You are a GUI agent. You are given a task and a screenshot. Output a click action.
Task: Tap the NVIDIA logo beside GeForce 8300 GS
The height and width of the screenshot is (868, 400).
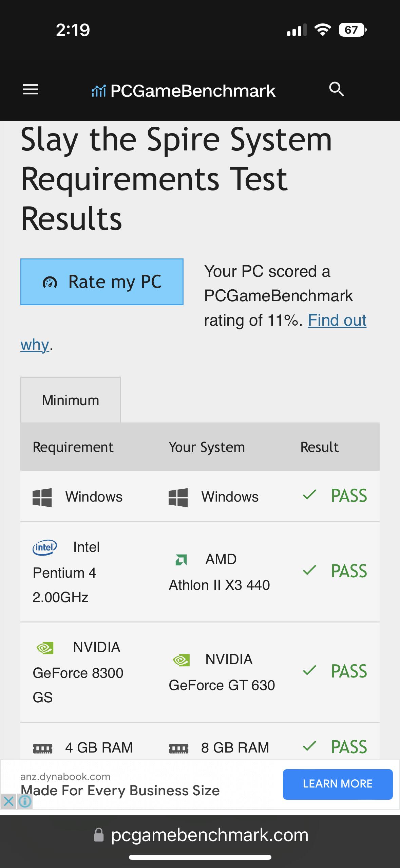pyautogui.click(x=45, y=648)
